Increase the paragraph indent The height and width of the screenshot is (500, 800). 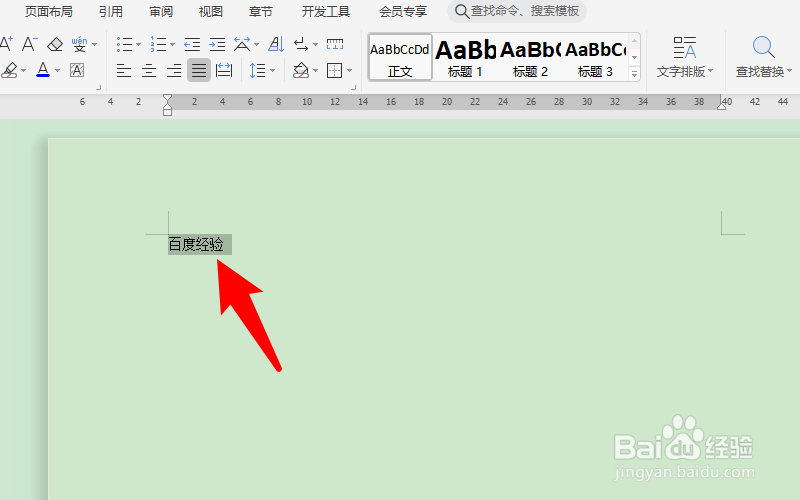pos(217,44)
